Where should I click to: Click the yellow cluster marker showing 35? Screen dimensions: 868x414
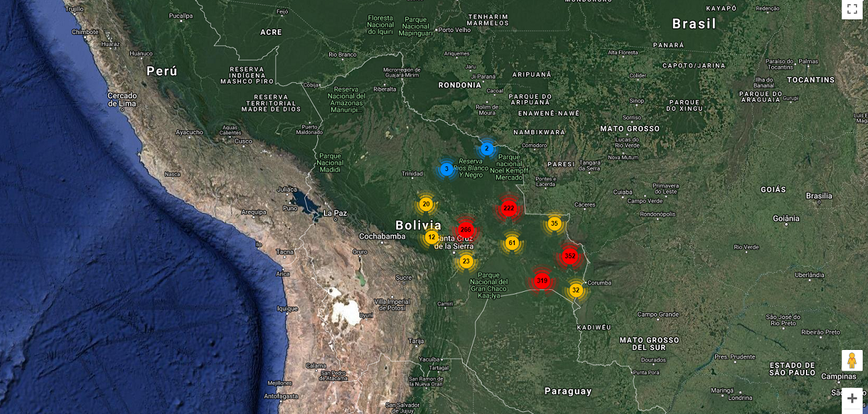[x=554, y=224]
